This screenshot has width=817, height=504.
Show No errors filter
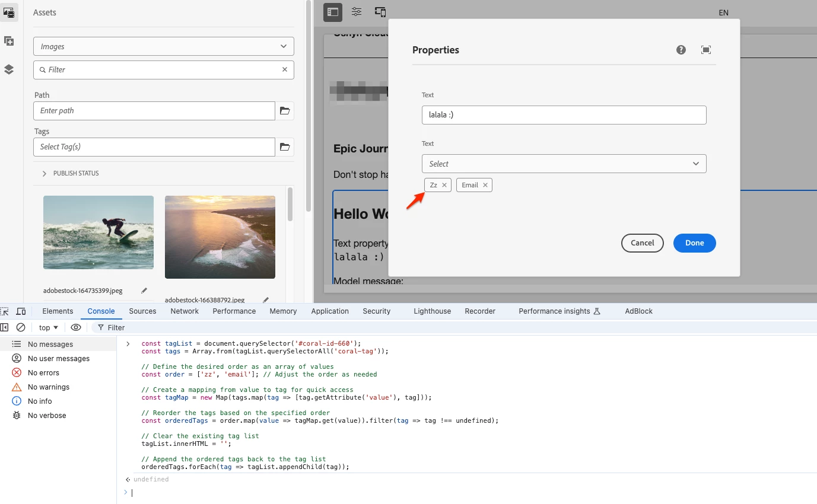click(x=58, y=373)
